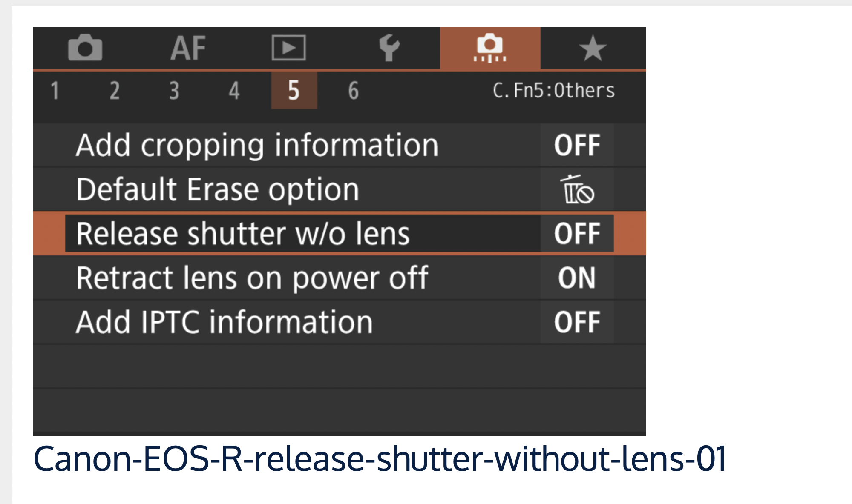Open the Default Erase option menu item
Viewport: 852px width, 504px height.
point(218,189)
